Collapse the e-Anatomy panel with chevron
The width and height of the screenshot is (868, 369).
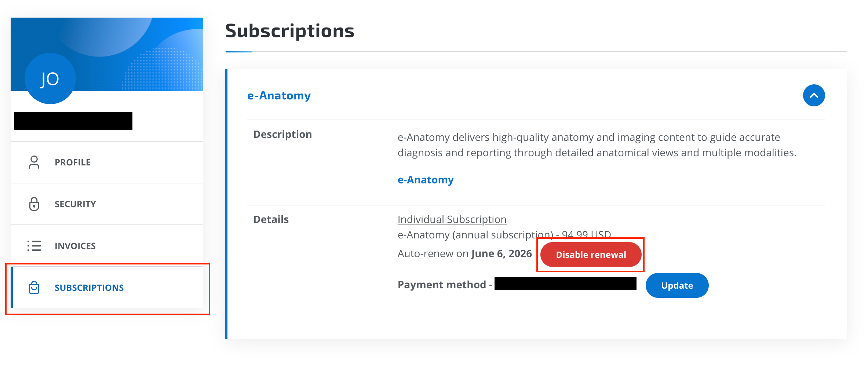click(814, 95)
